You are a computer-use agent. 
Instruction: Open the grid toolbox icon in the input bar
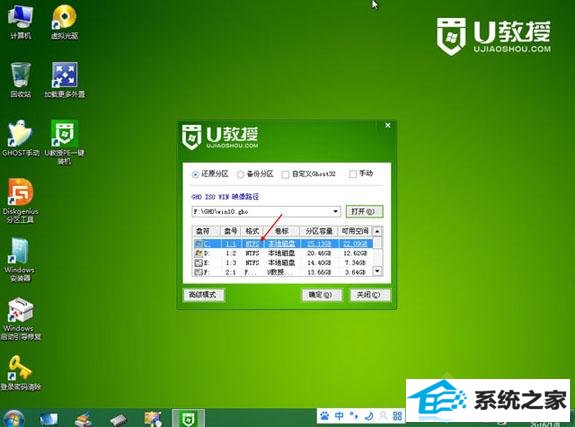pyautogui.click(x=398, y=416)
